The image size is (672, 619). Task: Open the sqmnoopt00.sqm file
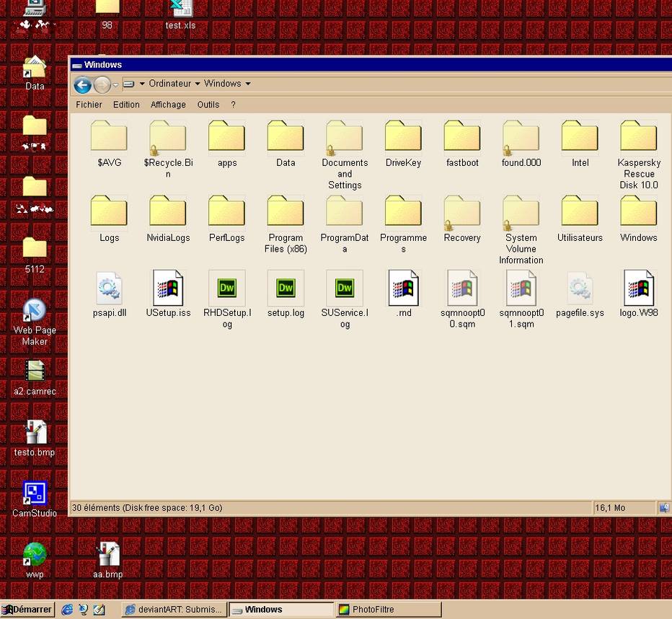click(462, 287)
